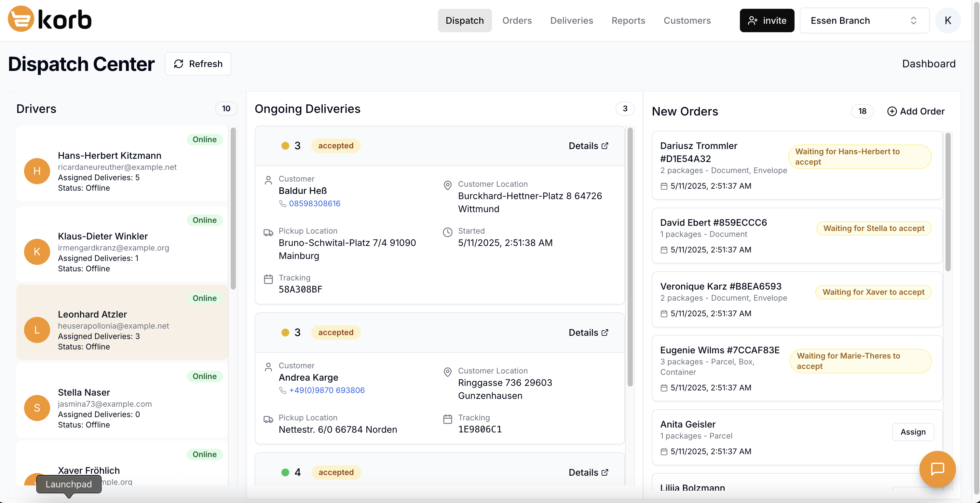Click the New Orders list scrollbar

coord(948,202)
